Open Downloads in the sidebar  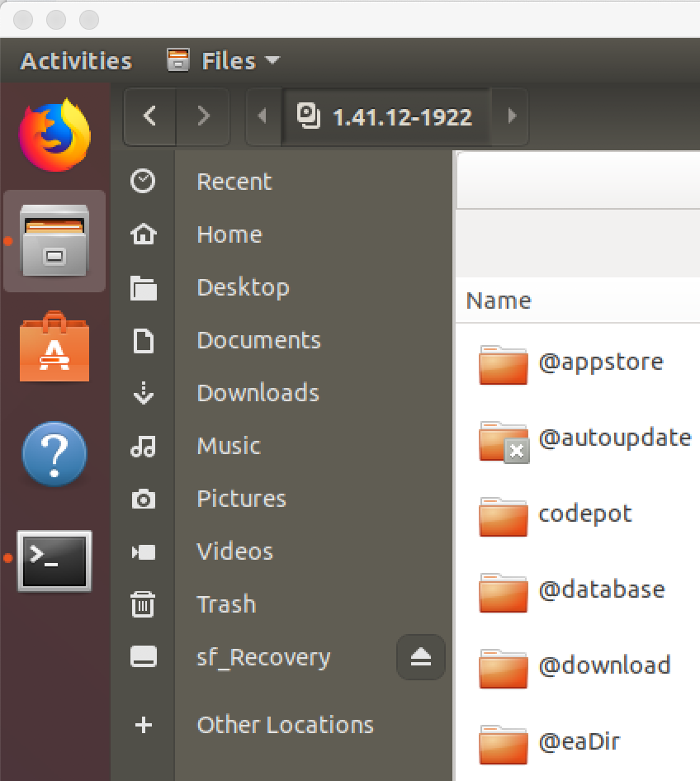[258, 394]
